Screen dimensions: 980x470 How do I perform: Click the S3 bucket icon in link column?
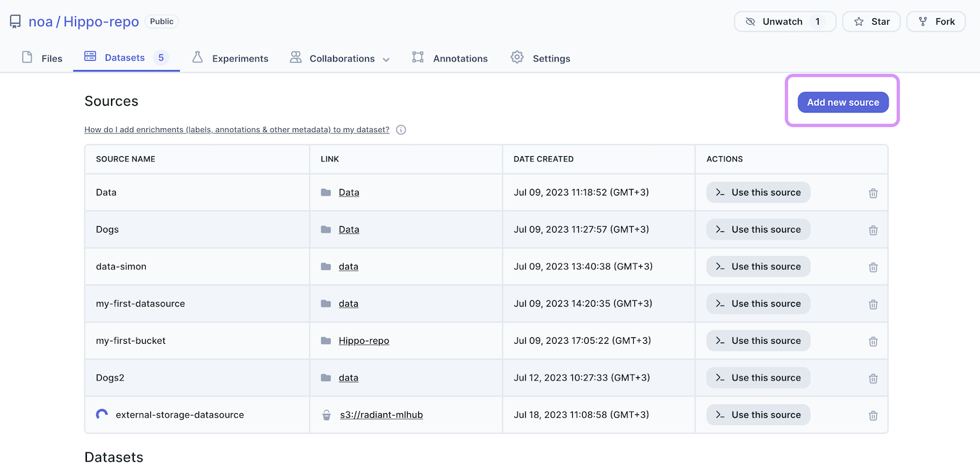click(326, 415)
